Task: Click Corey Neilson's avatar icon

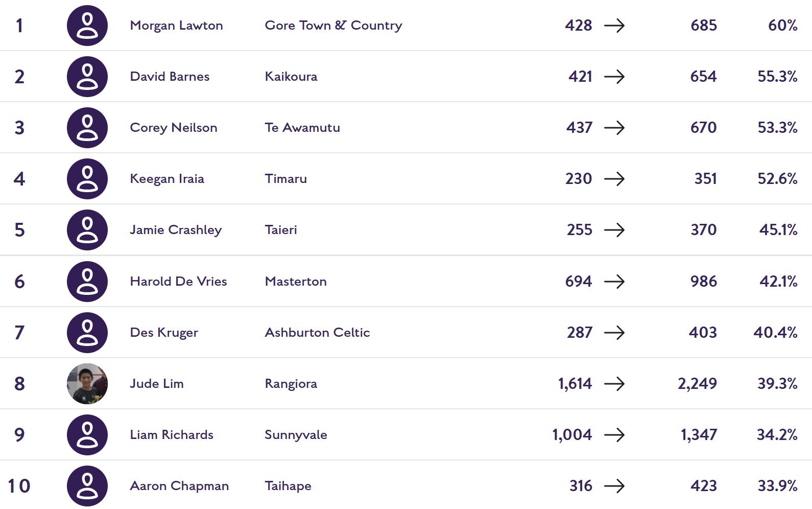Action: (87, 128)
